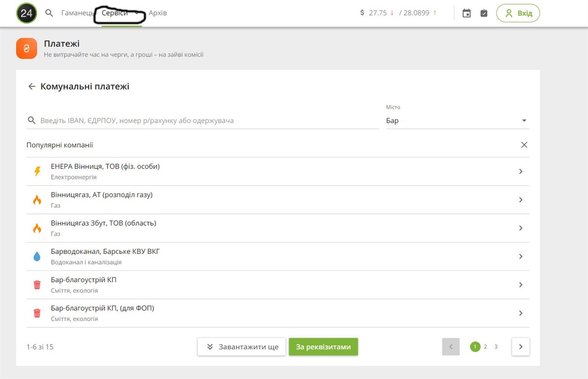This screenshot has width=588, height=379.
Task: Open Барводоканал, Барське КВУ ВКГ row chevron
Action: (x=521, y=256)
